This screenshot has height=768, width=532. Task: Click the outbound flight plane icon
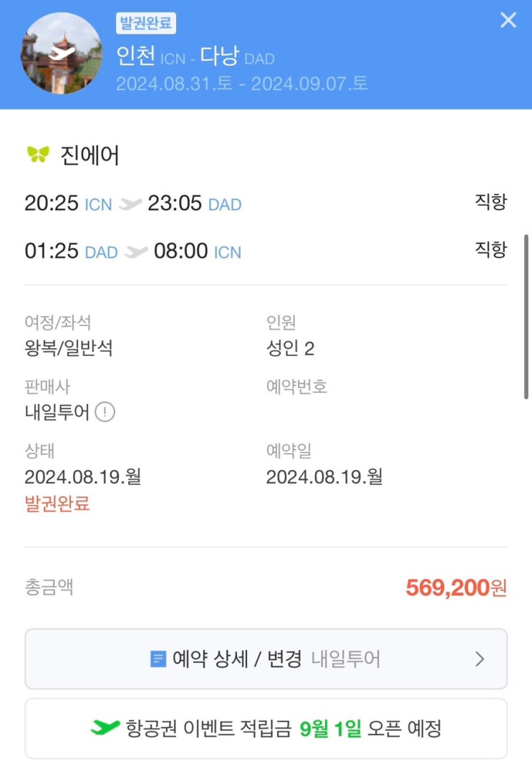[130, 205]
